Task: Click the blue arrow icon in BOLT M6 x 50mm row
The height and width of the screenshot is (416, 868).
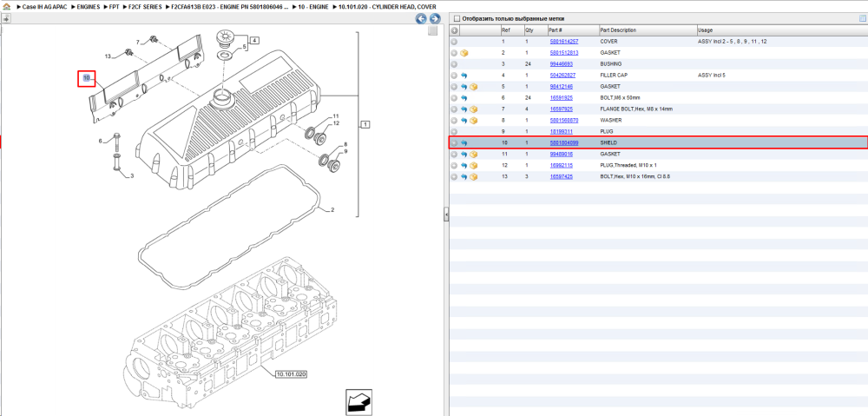Action: [x=464, y=98]
